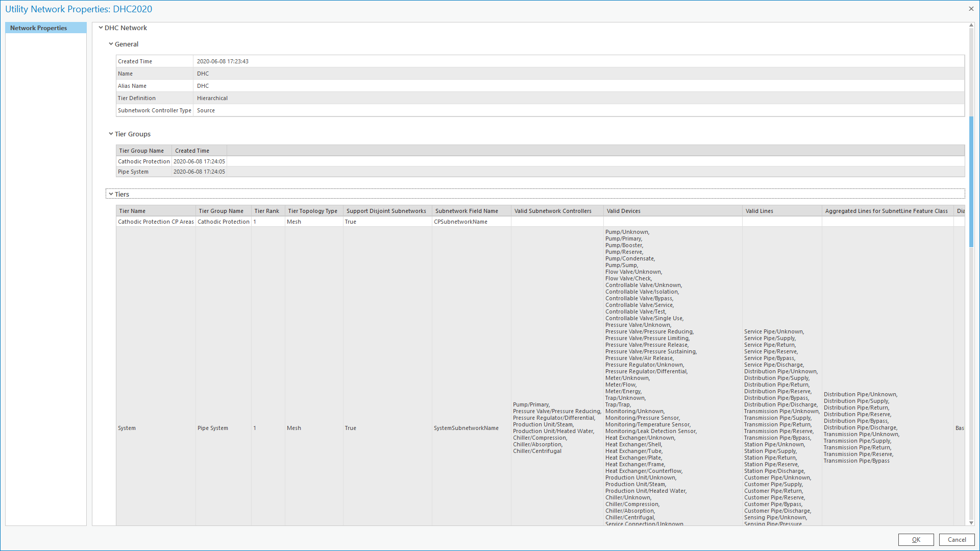This screenshot has width=980, height=551.
Task: Select the Tier Definition value Hierarchical
Action: [212, 98]
